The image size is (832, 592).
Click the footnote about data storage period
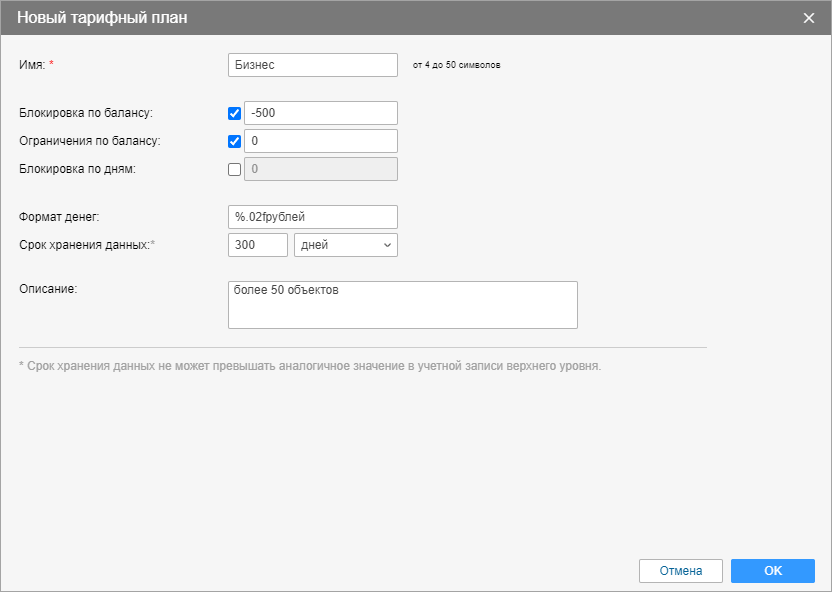pyautogui.click(x=310, y=366)
